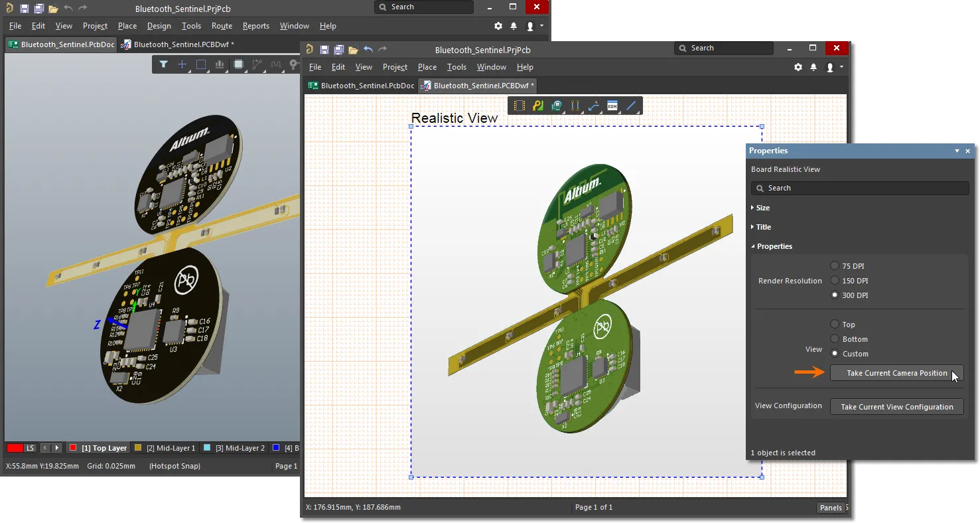
Task: Click the board assembly view icon in Draftsman toolbar
Action: (520, 106)
